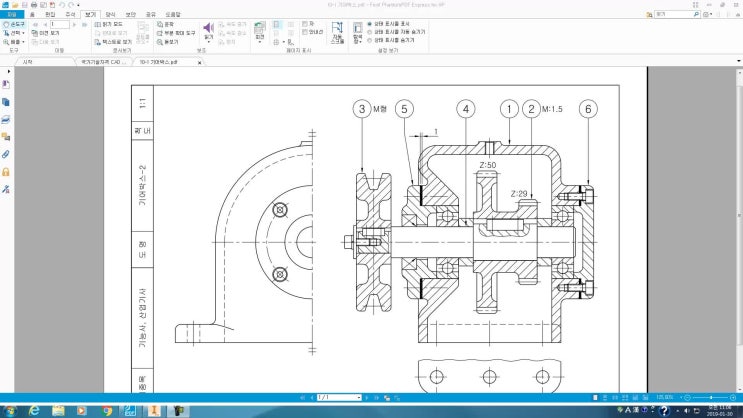Click the Save icon in quick access toolbar

(x=24, y=5)
